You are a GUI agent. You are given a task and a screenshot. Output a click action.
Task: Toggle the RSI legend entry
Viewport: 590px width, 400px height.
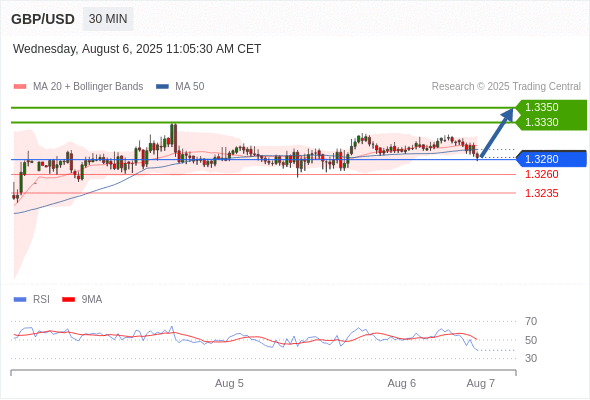(x=32, y=300)
